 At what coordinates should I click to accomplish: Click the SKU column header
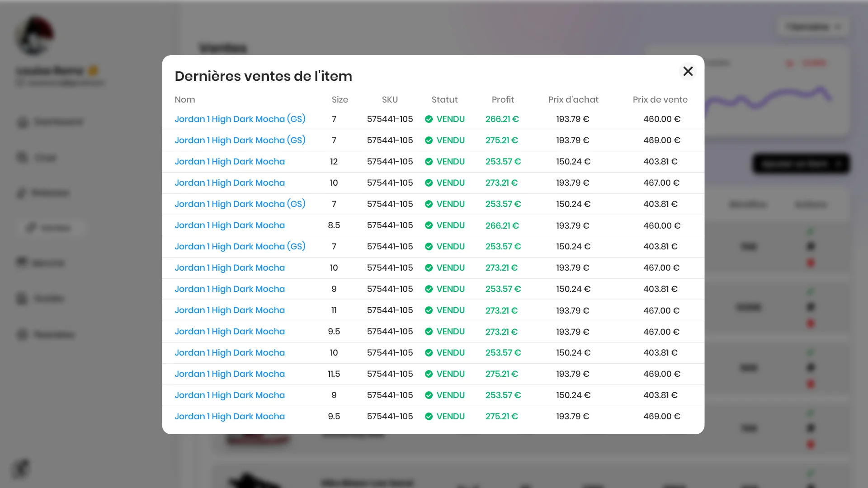(390, 100)
